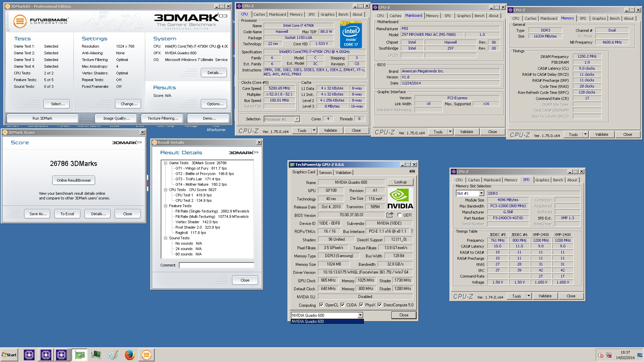This screenshot has height=362, width=644.
Task: Switch to the Validation tab in GPU-Z
Action: (x=343, y=173)
